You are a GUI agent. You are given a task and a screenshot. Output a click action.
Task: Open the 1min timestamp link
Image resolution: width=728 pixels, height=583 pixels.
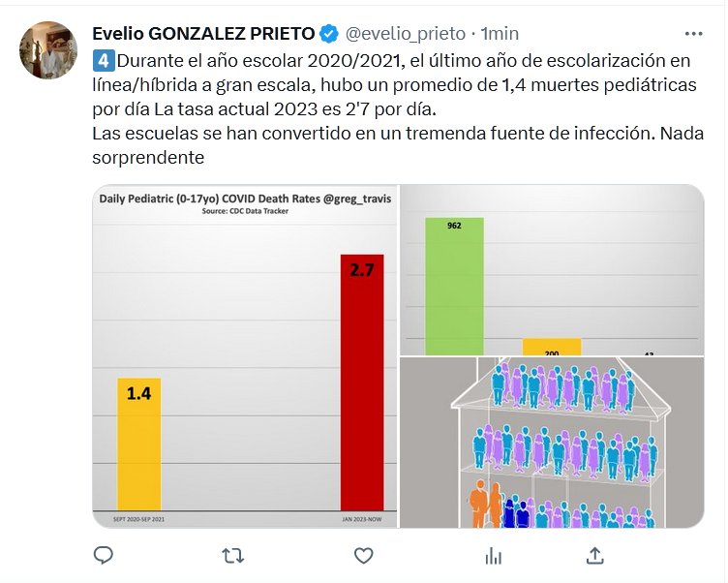pyautogui.click(x=500, y=35)
